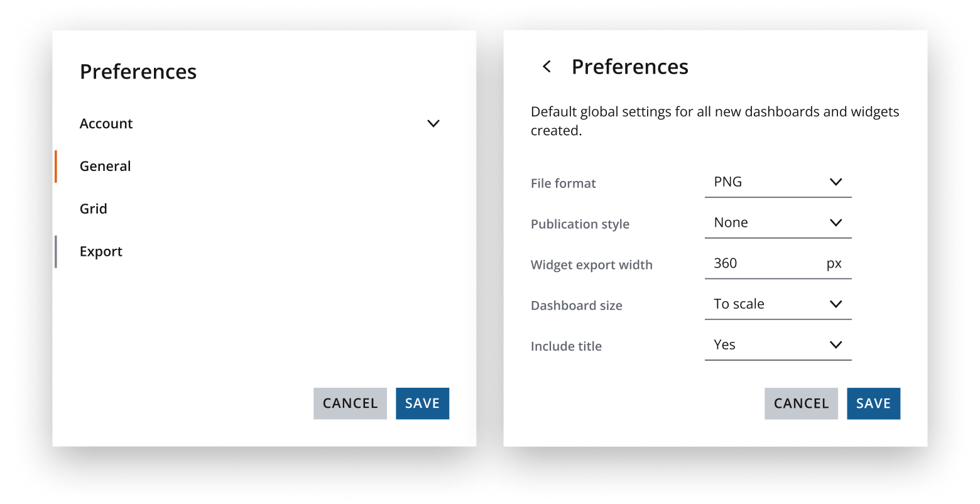The width and height of the screenshot is (980, 504).
Task: Open the Grid preferences section
Action: pos(94,209)
